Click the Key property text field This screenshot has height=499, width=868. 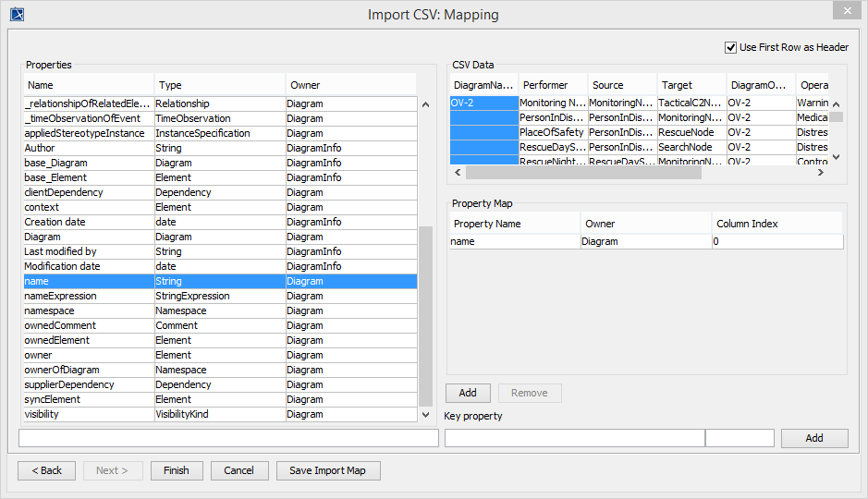pyautogui.click(x=574, y=438)
